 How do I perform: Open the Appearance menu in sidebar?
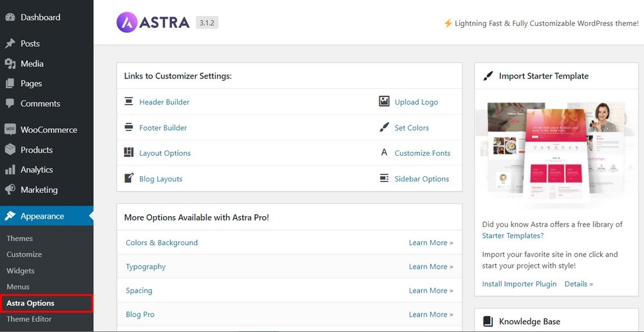42,216
